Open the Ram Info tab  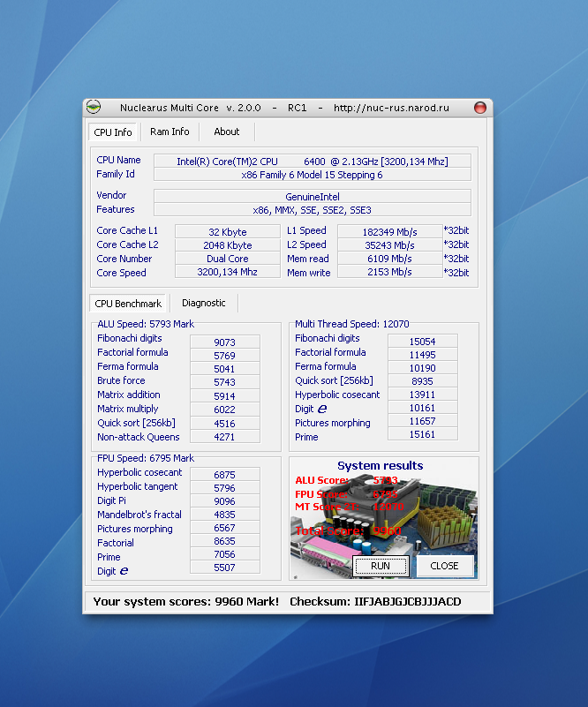pos(170,132)
